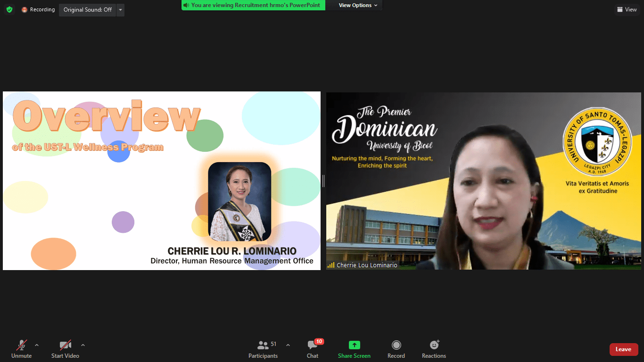The image size is (644, 362).
Task: Expand audio settings caret next to Unmute
Action: 37,345
